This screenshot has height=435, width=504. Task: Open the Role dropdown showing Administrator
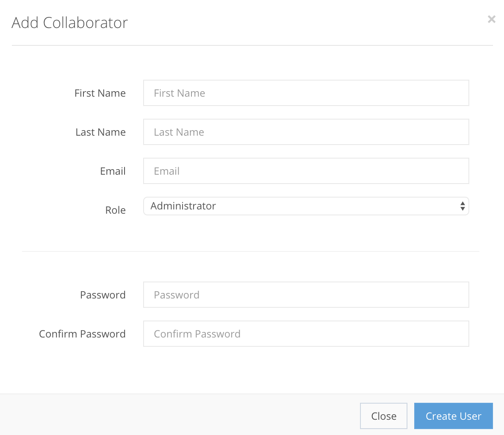[x=306, y=206]
